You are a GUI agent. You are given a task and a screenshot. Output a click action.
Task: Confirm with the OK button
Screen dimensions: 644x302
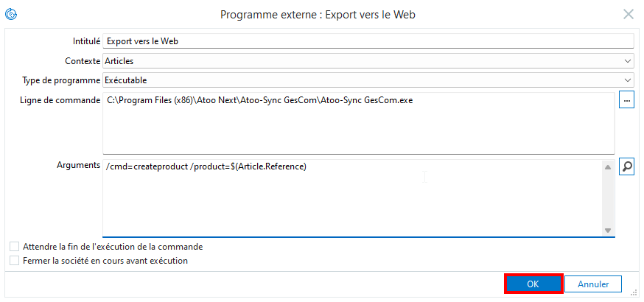[533, 284]
